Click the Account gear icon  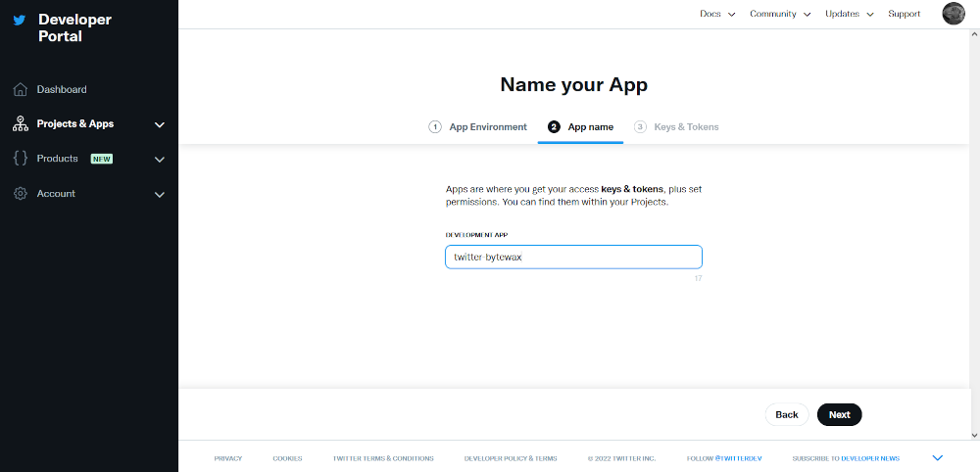click(x=20, y=194)
